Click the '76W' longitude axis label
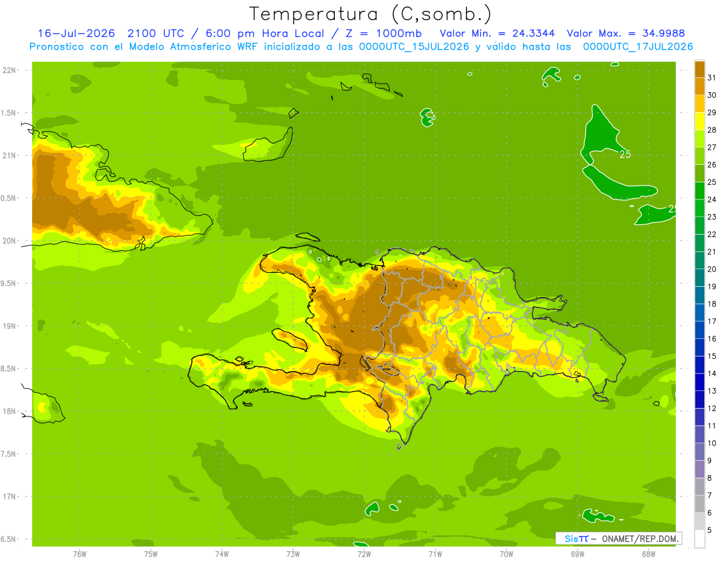The height and width of the screenshot is (562, 728). [x=79, y=554]
